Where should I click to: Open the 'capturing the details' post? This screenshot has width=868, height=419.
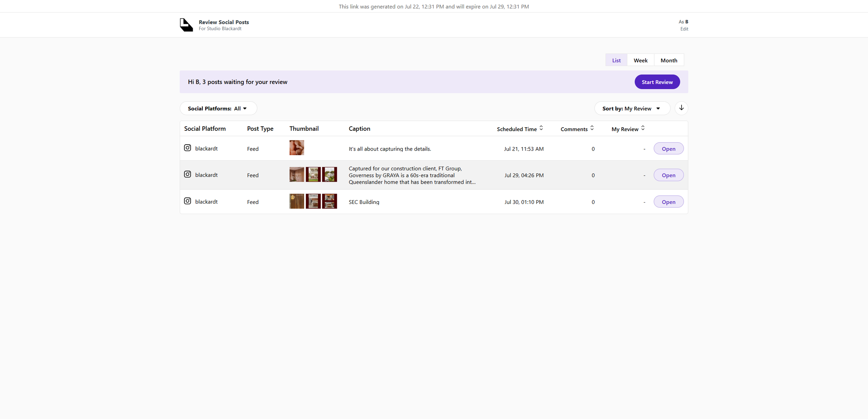coord(668,149)
